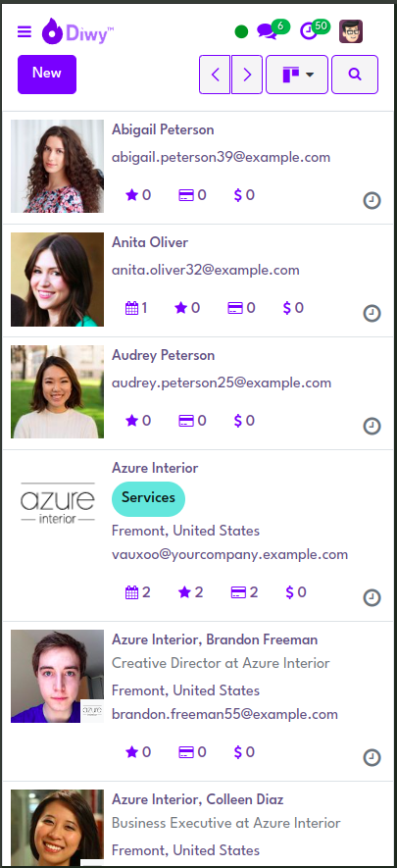Viewport: 397px width, 868px height.
Task: Expand the kanban view switcher dropdown
Action: (x=297, y=75)
